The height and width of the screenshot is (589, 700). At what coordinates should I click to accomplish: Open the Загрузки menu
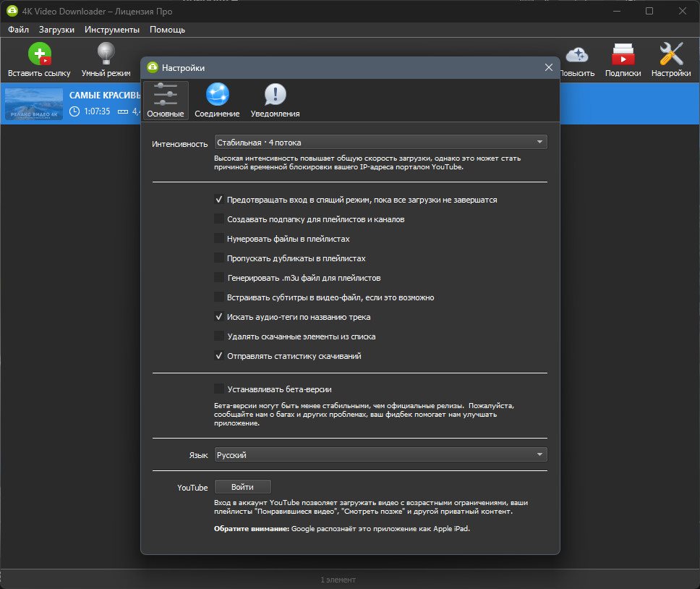point(56,30)
